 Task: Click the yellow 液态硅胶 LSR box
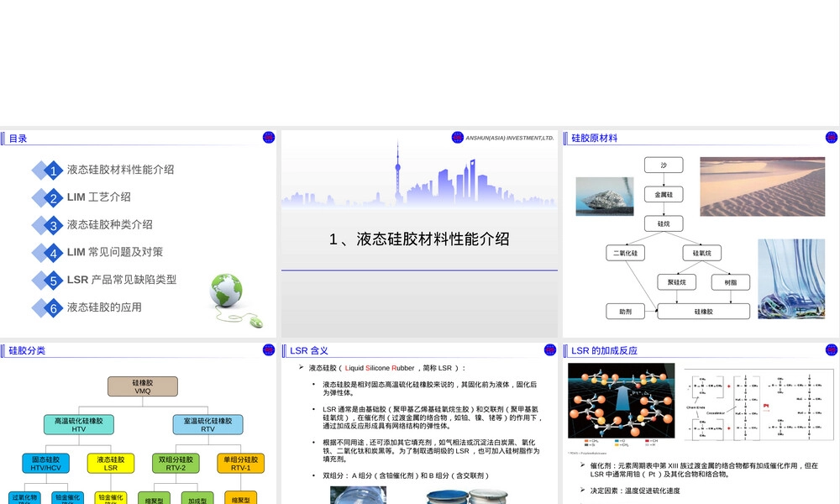[111, 464]
